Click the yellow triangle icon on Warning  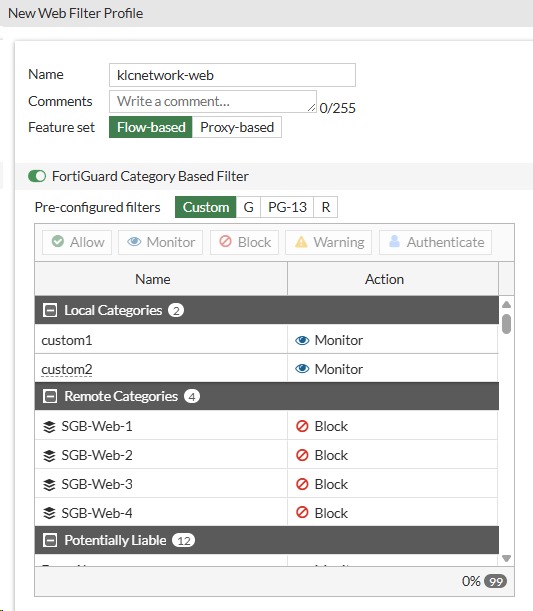301,242
